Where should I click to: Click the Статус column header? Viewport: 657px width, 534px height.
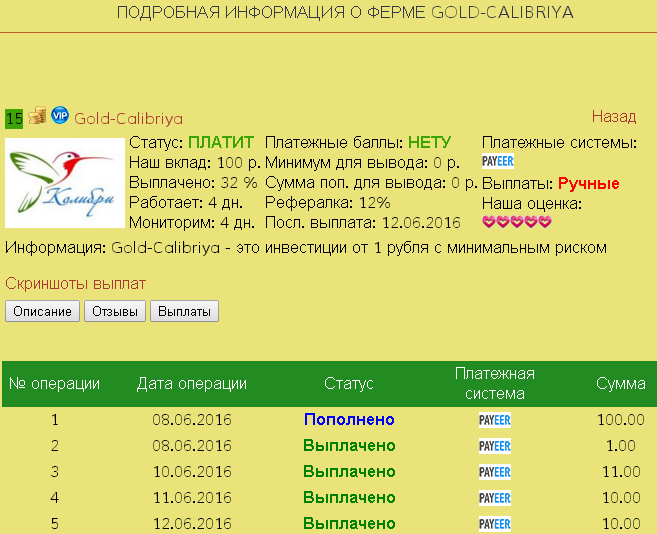(x=349, y=384)
